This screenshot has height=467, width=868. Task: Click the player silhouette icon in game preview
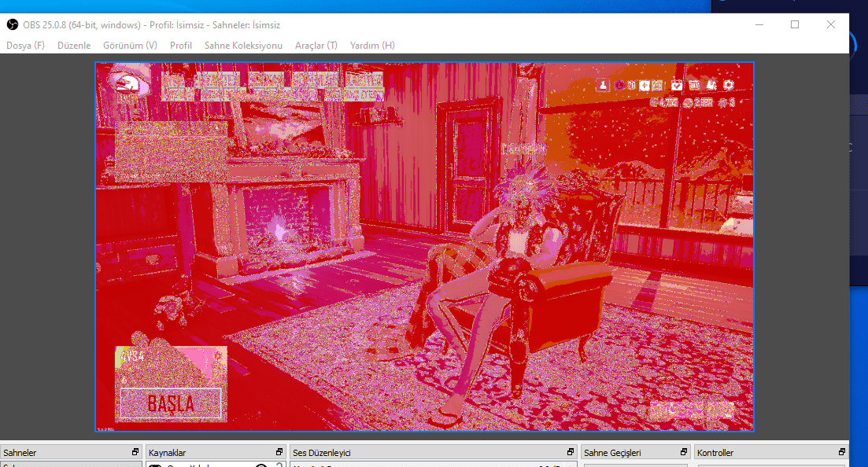603,85
